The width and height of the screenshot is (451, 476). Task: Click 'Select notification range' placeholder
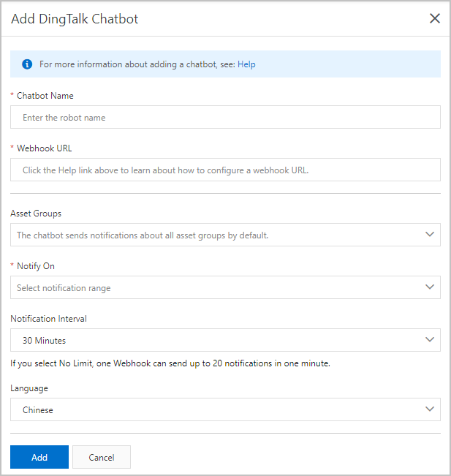(64, 287)
